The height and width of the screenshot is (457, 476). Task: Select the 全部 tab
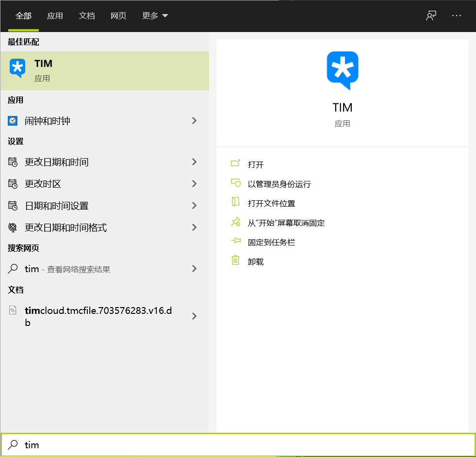(23, 16)
